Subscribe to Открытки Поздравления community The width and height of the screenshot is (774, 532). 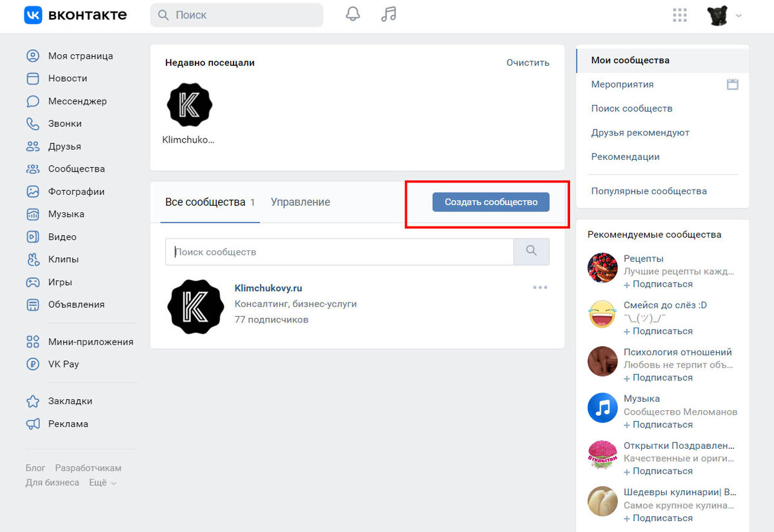pos(658,471)
